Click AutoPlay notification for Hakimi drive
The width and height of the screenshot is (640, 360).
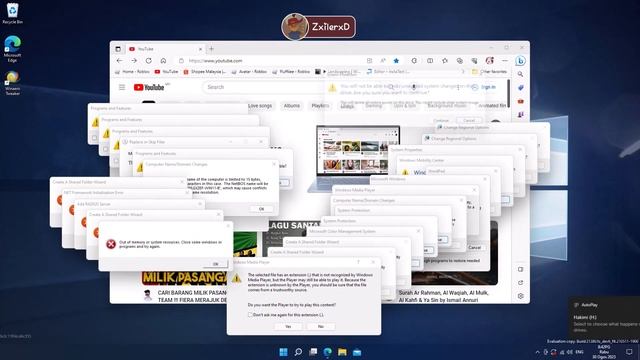tap(605, 318)
